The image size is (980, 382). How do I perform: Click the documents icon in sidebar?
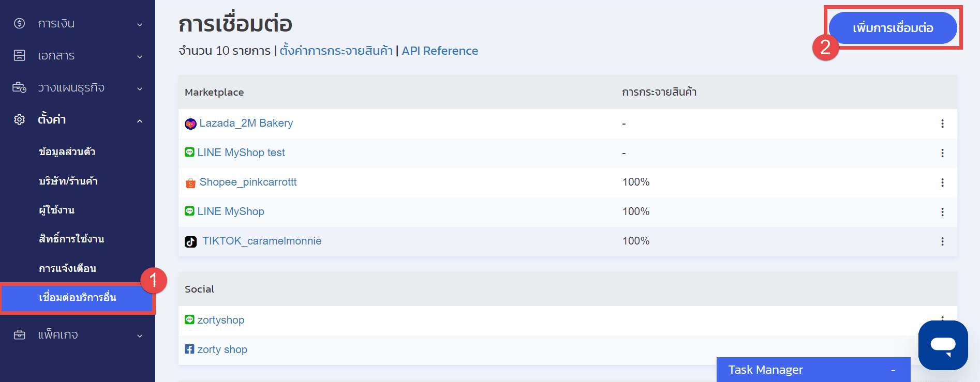coord(19,55)
